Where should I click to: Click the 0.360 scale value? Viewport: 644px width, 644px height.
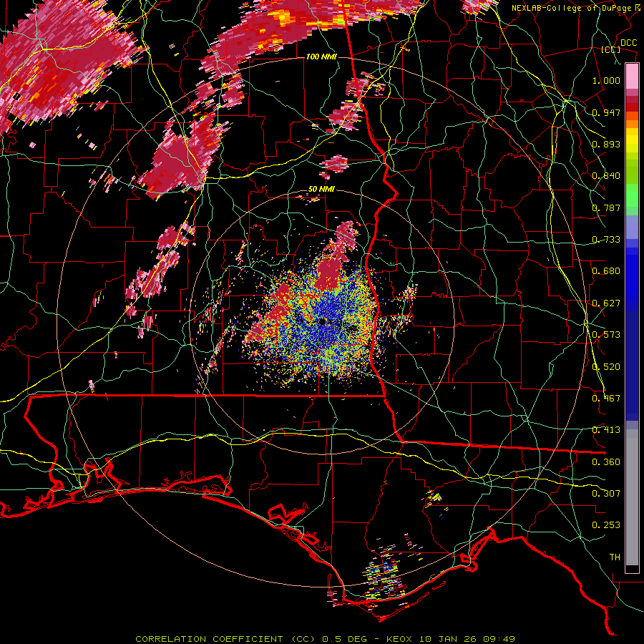(x=606, y=462)
